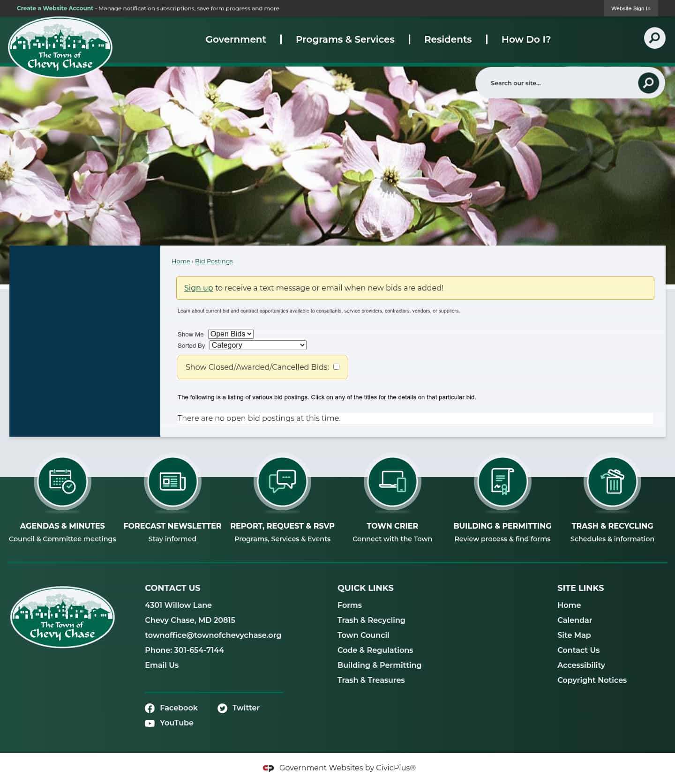Viewport: 675px width, 784px height.
Task: Click the Email Us link
Action: 162,665
